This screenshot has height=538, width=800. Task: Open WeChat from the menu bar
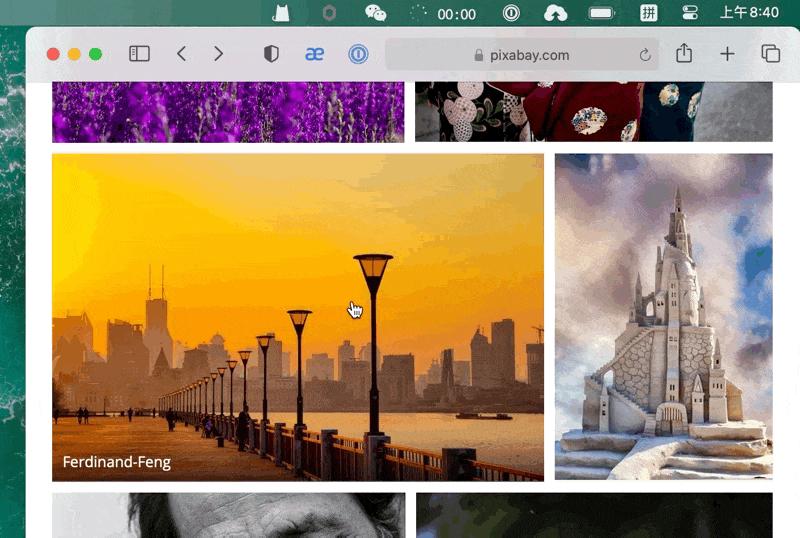coord(376,13)
